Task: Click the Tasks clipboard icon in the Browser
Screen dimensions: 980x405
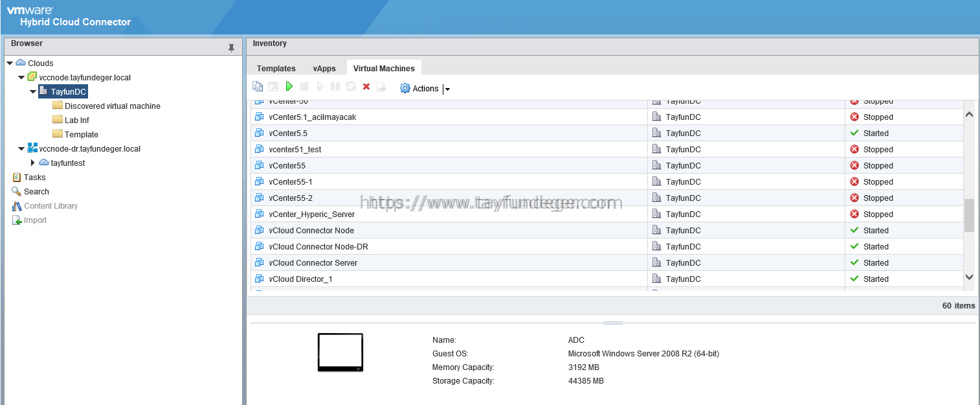Action: [17, 178]
